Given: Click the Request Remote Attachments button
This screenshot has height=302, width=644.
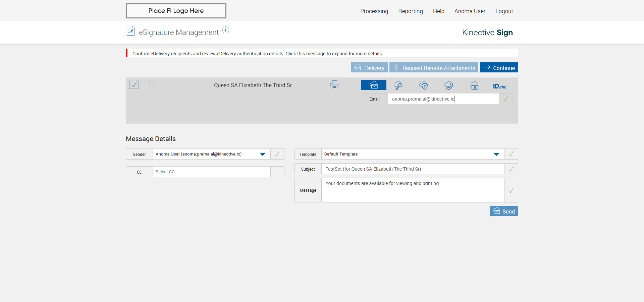Looking at the screenshot, I should tap(434, 68).
